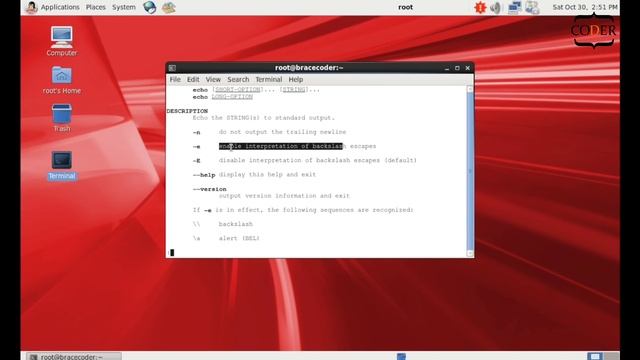Open terminal window menu icon in title bar
This screenshot has width=640, height=360.
172,68
